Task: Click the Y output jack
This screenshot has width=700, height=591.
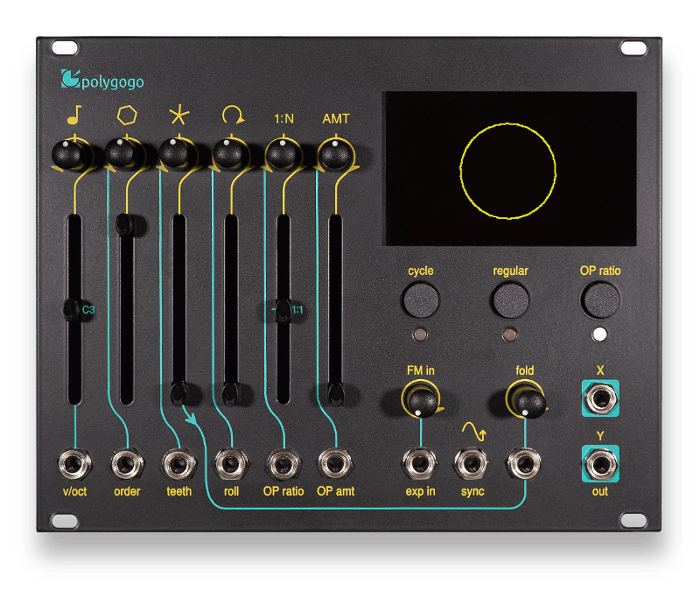Action: pyautogui.click(x=600, y=464)
